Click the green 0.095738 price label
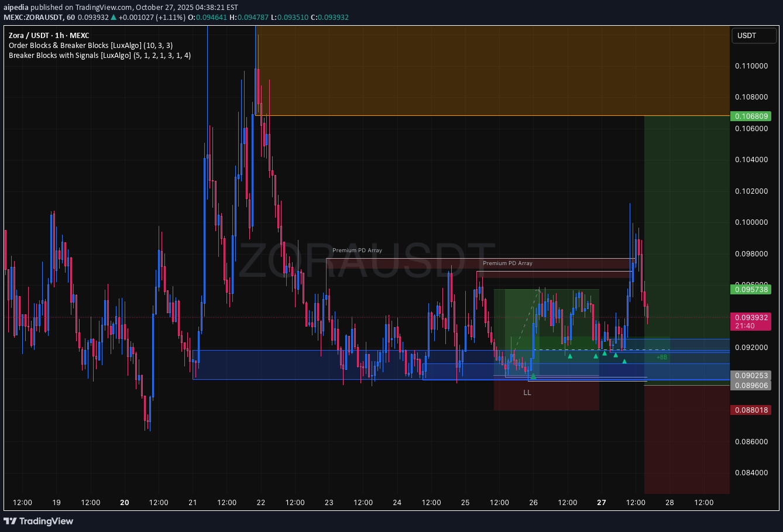This screenshot has height=532, width=783. pyautogui.click(x=751, y=289)
